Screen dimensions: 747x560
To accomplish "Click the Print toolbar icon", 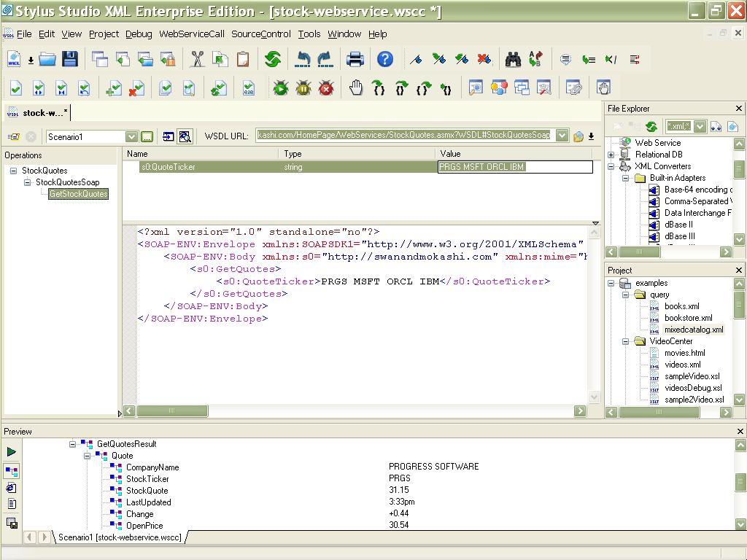I will (x=355, y=60).
